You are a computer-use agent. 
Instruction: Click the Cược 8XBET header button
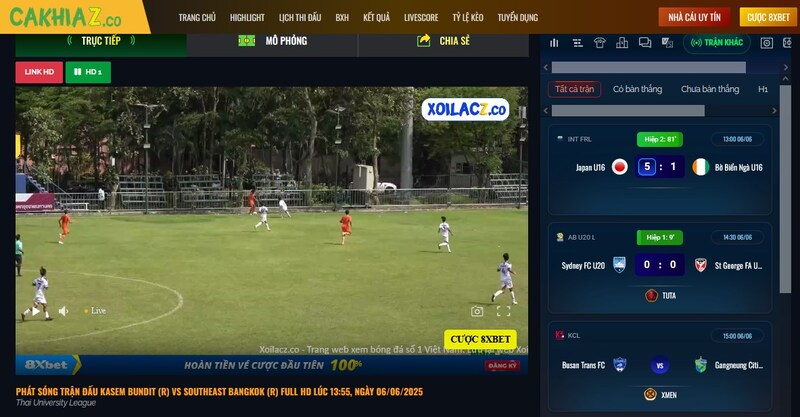click(768, 17)
